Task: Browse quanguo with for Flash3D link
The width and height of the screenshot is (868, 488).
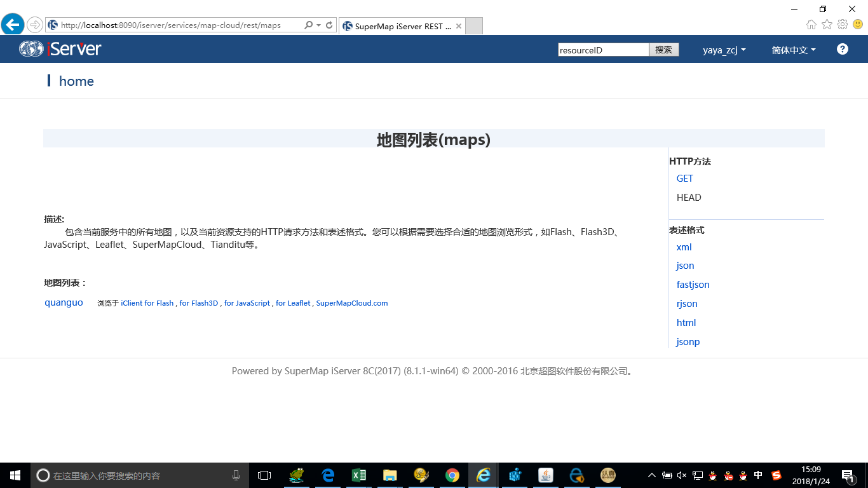Action: pos(198,303)
